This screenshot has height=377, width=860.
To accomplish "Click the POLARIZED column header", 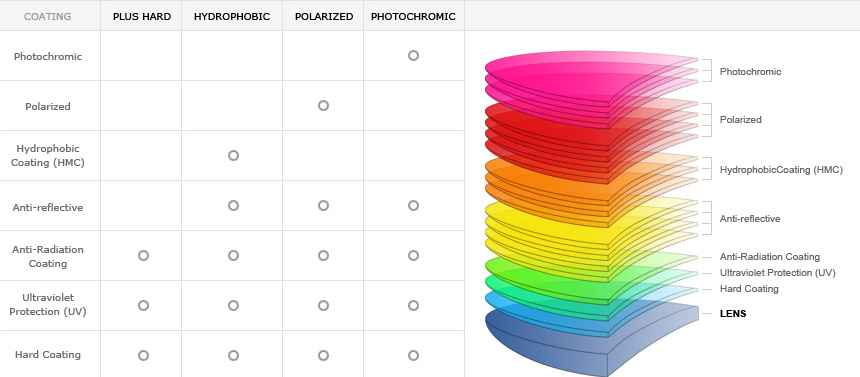I will click(324, 16).
